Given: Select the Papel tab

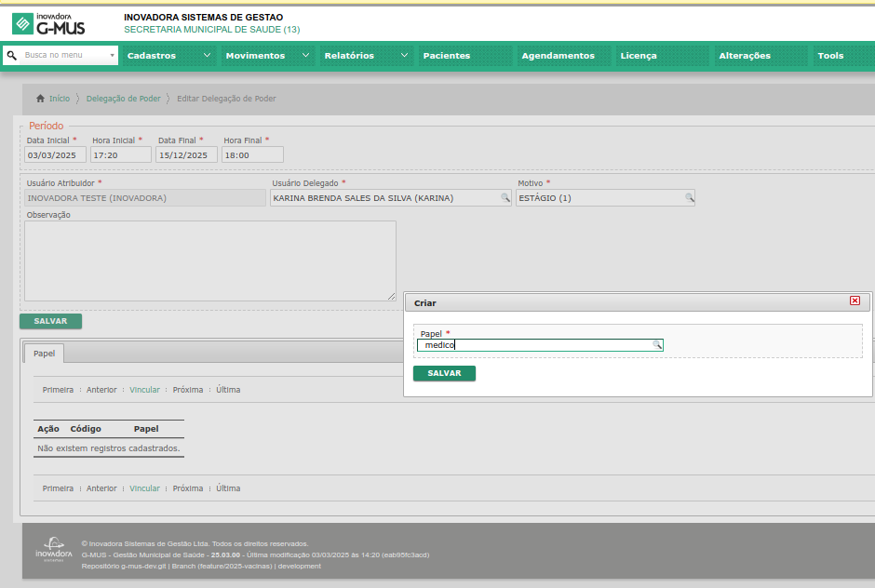Looking at the screenshot, I should (44, 354).
